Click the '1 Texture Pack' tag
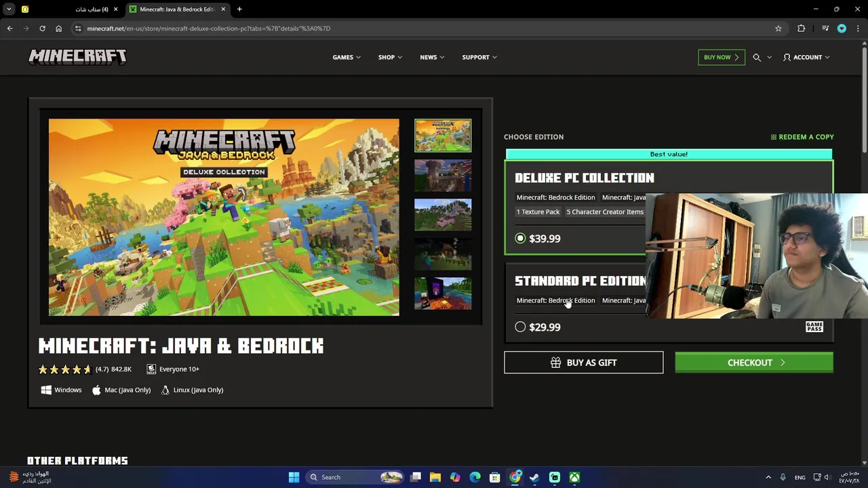Viewport: 868px width, 488px height. coord(538,212)
